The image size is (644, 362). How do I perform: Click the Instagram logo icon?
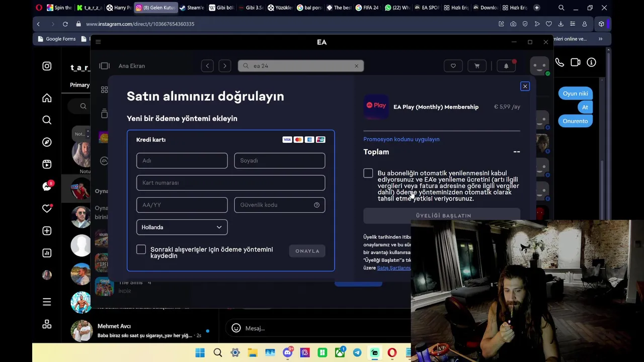pos(47,66)
